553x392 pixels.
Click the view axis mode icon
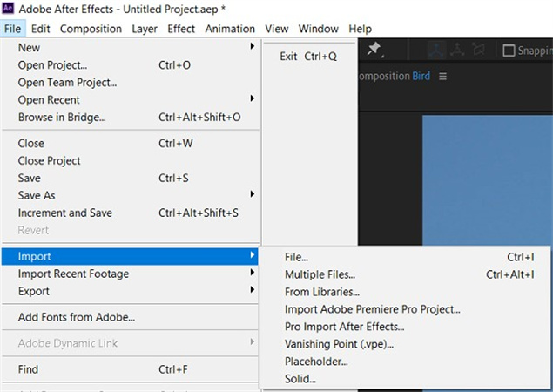479,50
